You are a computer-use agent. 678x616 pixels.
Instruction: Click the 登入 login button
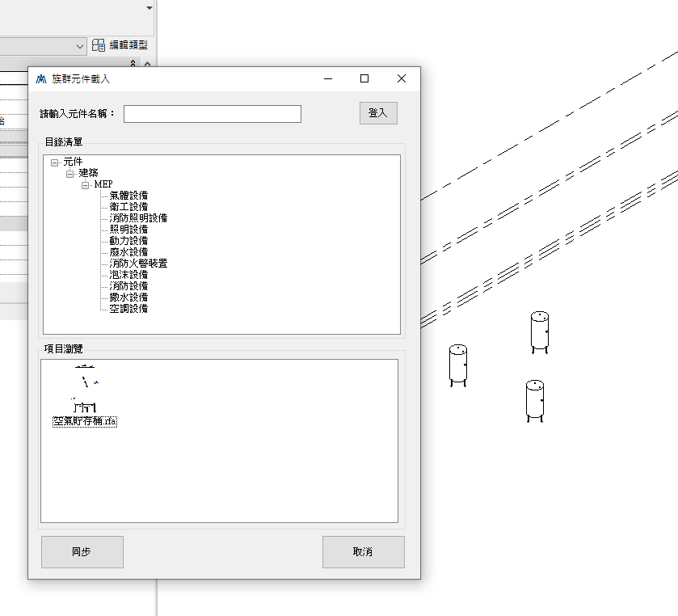[378, 113]
